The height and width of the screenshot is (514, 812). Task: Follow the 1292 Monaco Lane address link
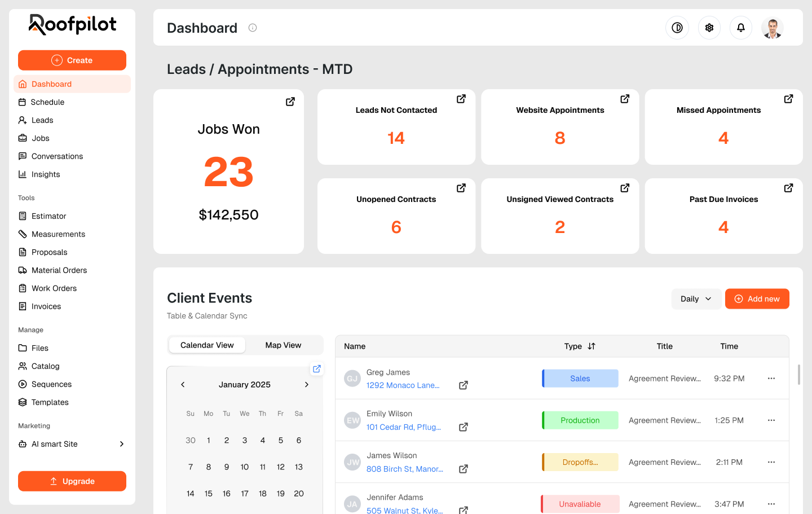(x=403, y=385)
